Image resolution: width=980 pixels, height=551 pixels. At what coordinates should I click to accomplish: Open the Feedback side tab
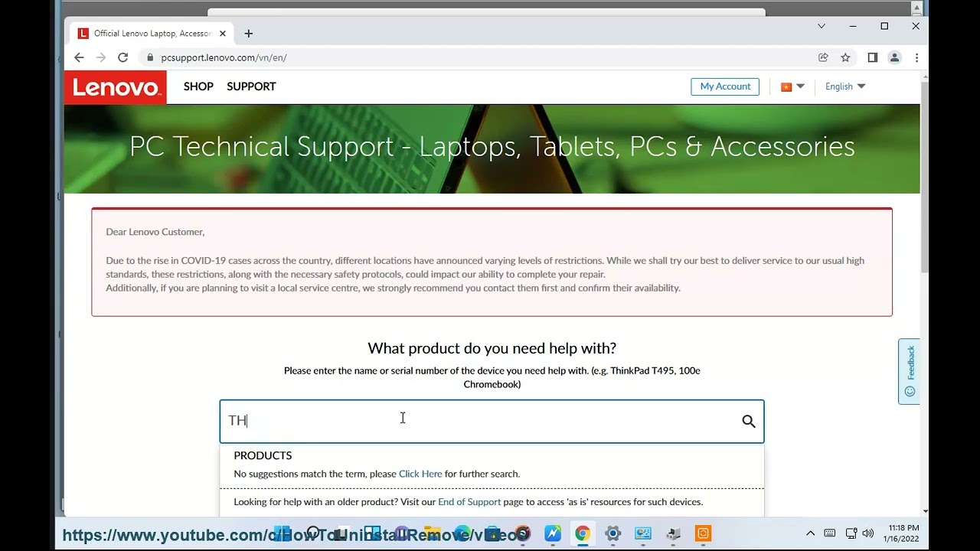click(909, 371)
